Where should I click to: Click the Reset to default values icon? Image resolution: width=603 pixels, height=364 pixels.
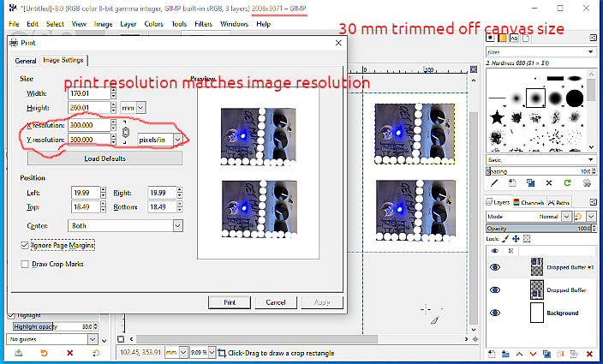pyautogui.click(x=96, y=353)
